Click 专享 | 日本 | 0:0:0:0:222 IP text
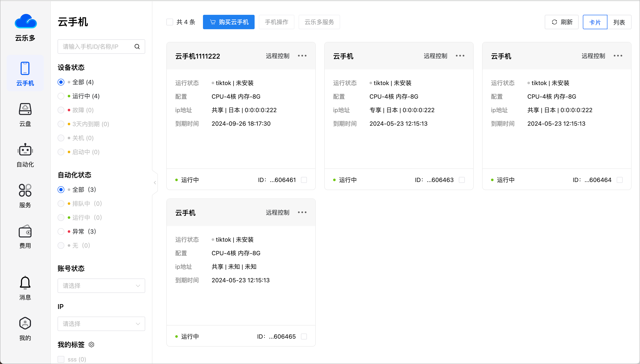This screenshot has width=640, height=364. [402, 110]
